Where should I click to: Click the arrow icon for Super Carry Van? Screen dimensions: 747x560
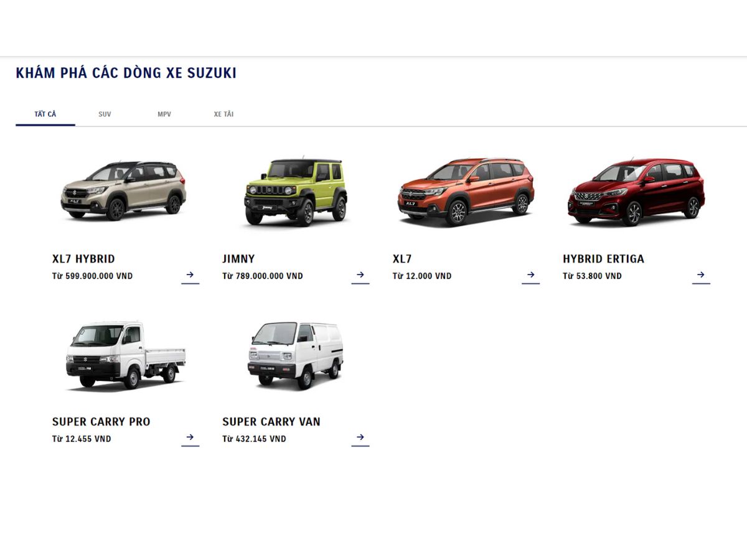pos(360,437)
